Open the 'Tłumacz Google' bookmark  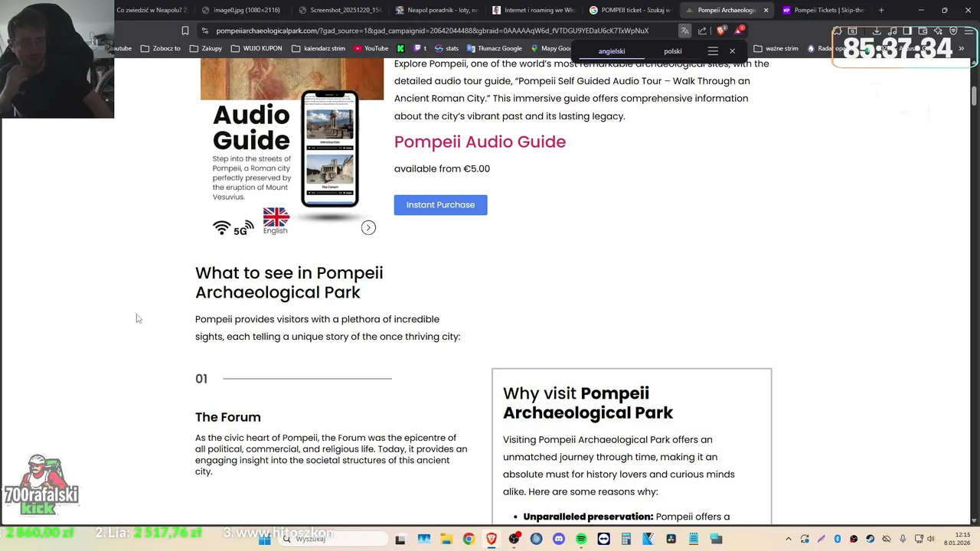(x=495, y=48)
